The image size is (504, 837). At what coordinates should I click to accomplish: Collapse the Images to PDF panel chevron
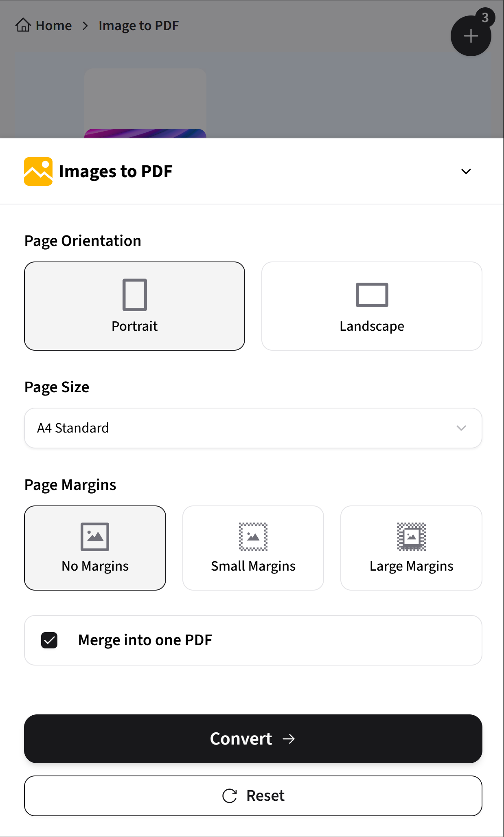[466, 171]
